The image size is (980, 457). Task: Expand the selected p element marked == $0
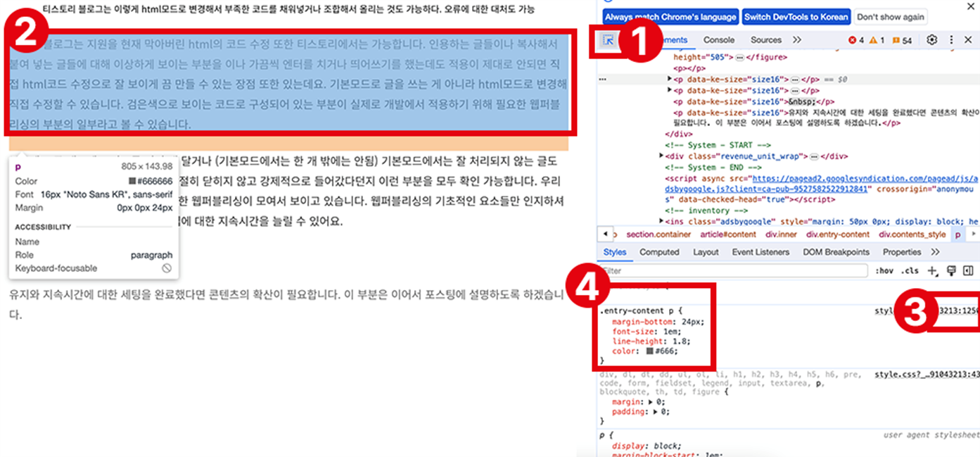pyautogui.click(x=670, y=80)
